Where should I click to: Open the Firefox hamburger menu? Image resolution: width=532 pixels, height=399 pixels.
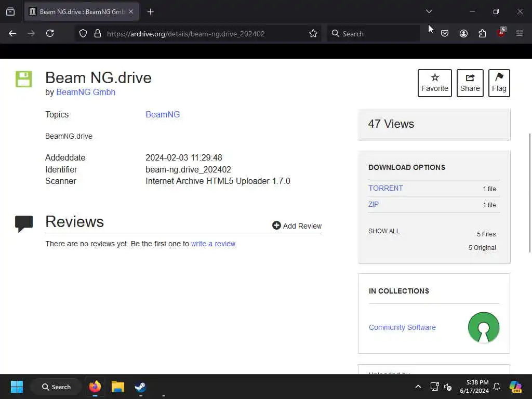[520, 33]
